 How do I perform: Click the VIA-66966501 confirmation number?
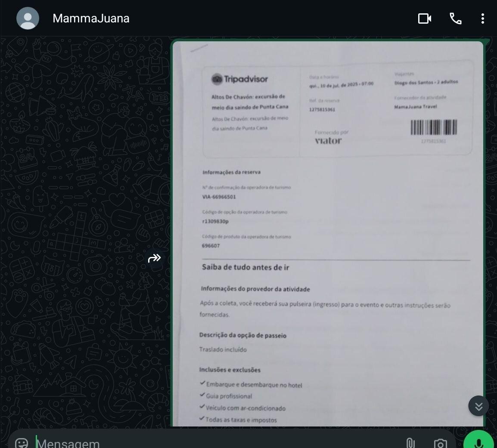(x=219, y=197)
